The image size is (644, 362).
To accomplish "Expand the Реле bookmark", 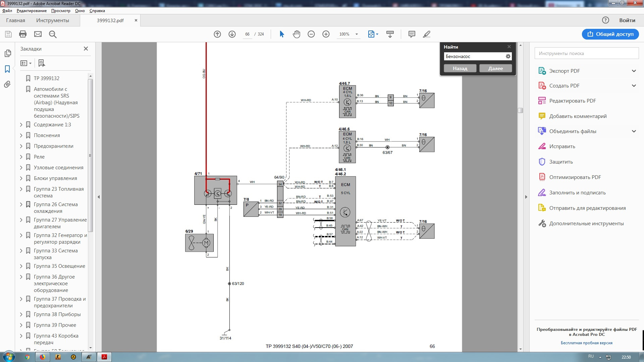I will pyautogui.click(x=21, y=157).
